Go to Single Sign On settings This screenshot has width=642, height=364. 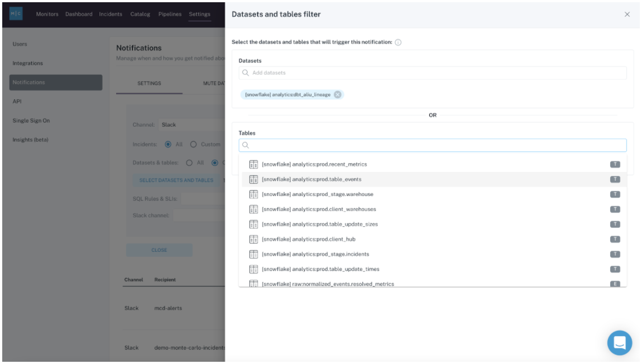point(31,121)
